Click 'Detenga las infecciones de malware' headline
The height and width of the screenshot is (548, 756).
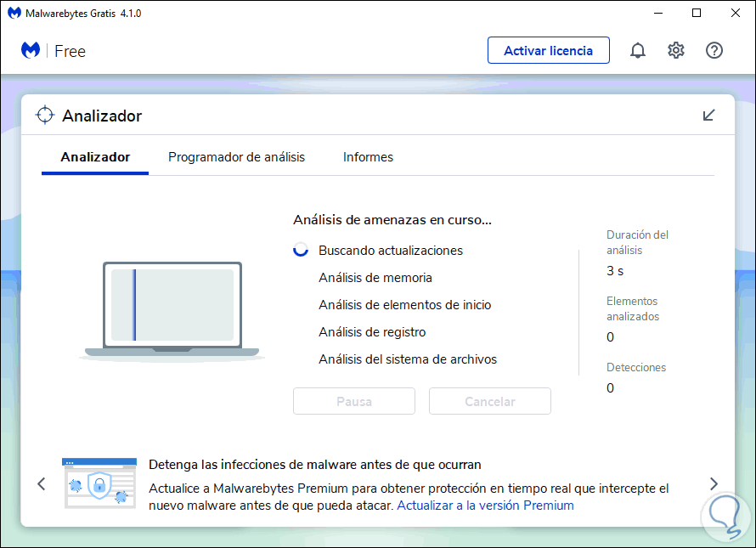pyautogui.click(x=315, y=465)
